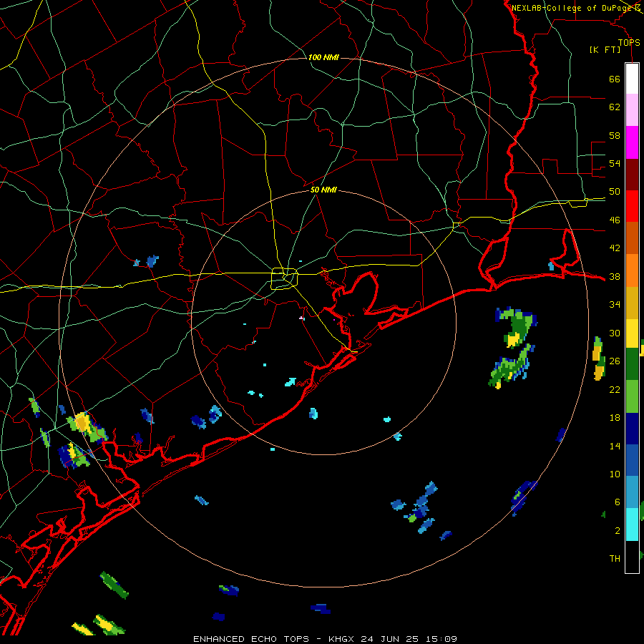Click the medium blue legend band
Screen dimensions: 644x644
632,460
